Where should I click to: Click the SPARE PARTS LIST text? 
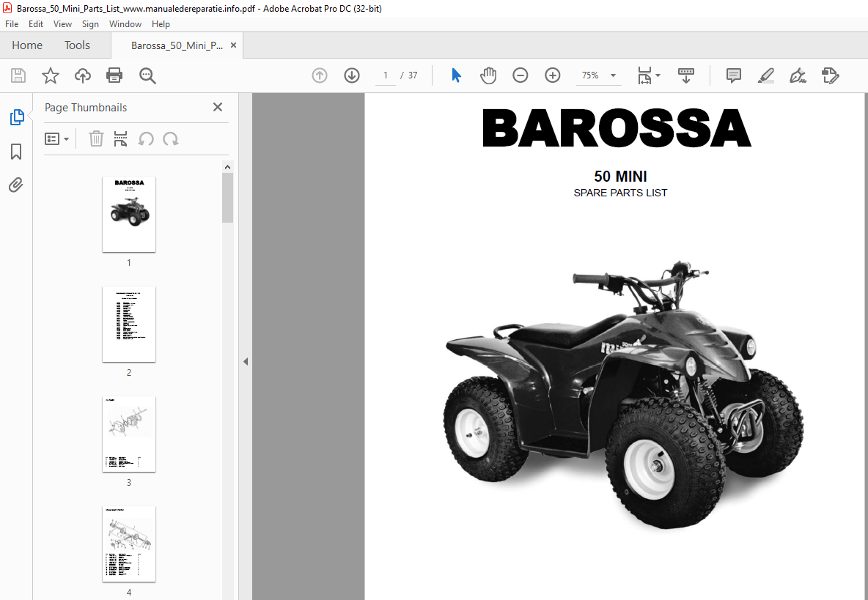[620, 193]
